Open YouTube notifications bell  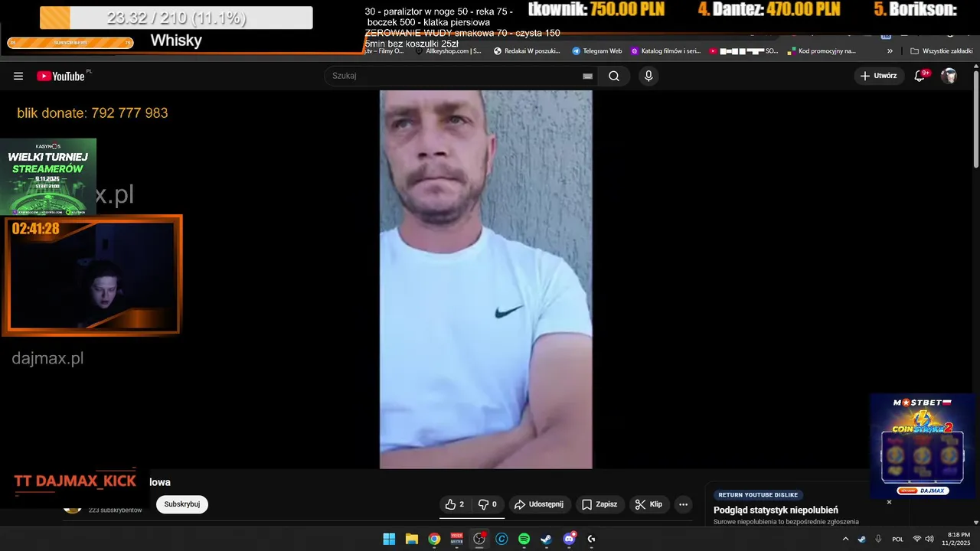[x=921, y=76]
